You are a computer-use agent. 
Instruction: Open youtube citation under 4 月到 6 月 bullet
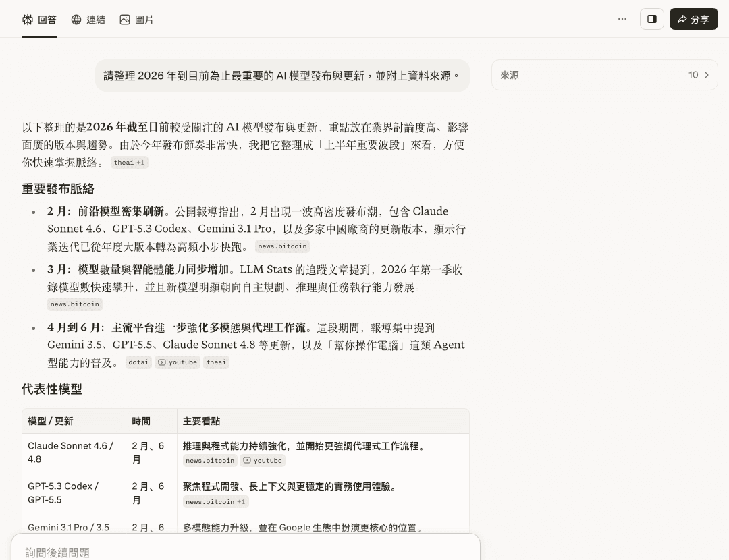click(178, 362)
